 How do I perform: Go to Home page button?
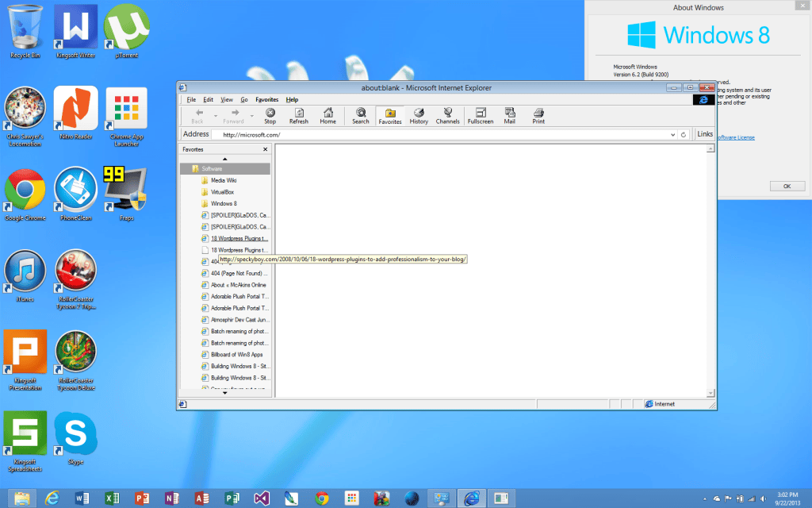327,116
